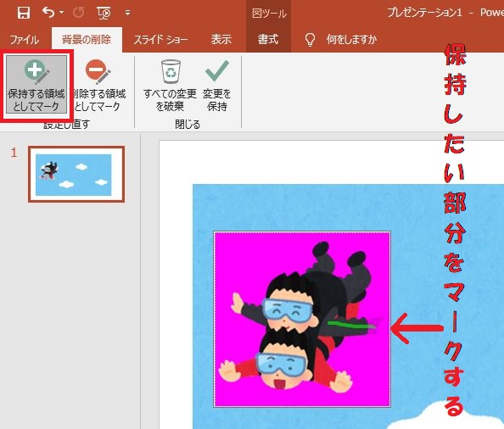Switch to the スライド ショー tab

tap(160, 40)
